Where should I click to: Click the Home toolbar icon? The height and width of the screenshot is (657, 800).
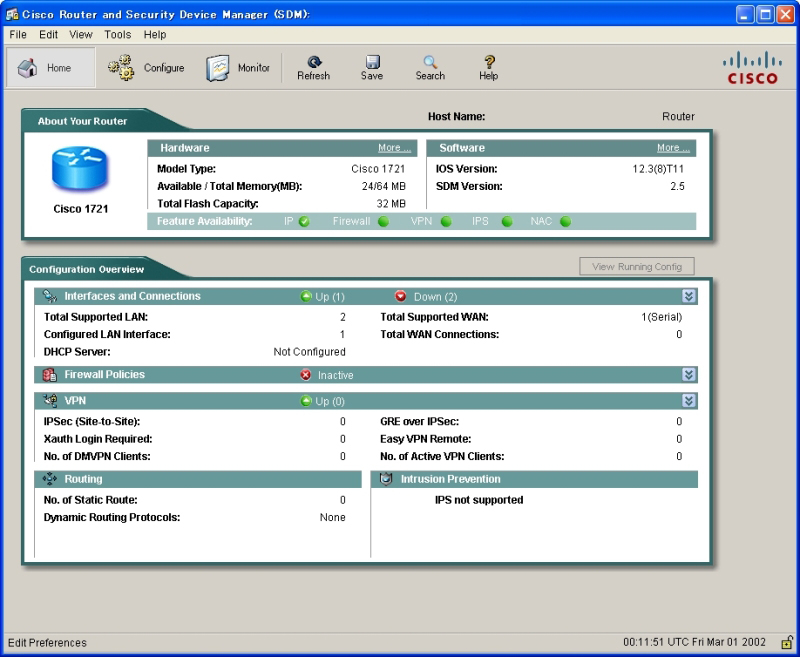[29, 68]
